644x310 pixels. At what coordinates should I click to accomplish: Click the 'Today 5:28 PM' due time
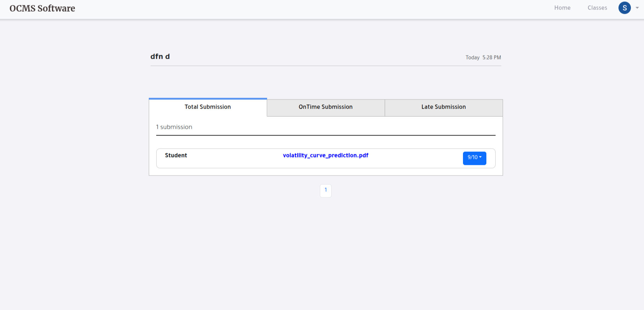(x=483, y=57)
